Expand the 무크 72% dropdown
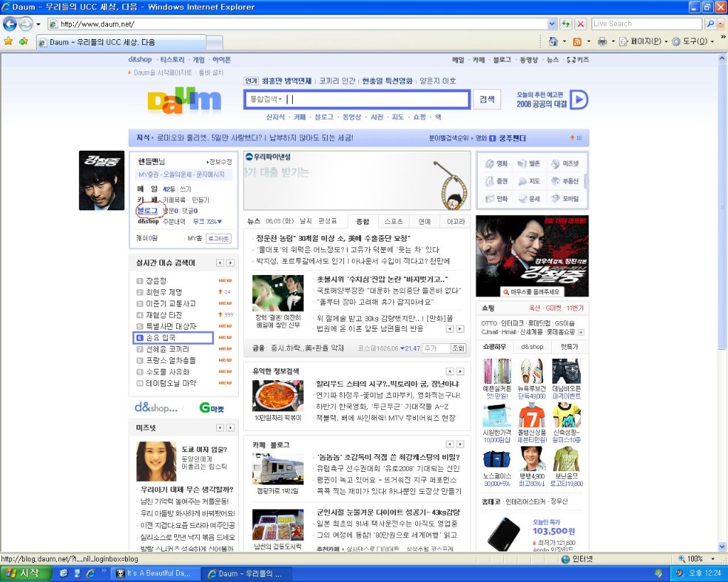The image size is (728, 582). (208, 222)
